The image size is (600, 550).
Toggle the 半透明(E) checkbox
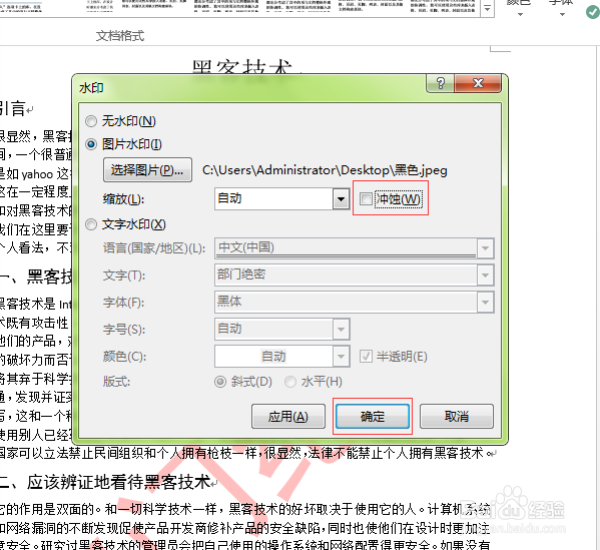366,356
